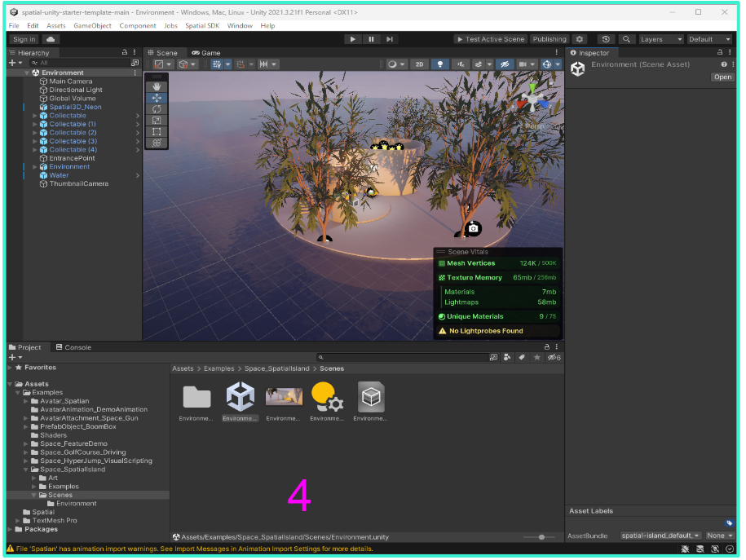Open the Layers dropdown
Screen dimensions: 746x560
tap(660, 39)
